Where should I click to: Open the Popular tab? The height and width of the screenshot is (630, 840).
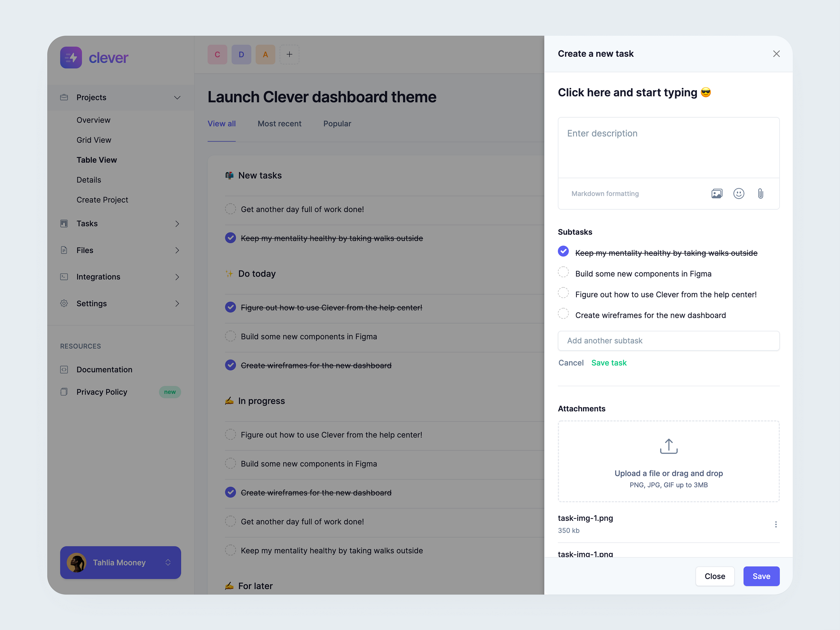337,124
